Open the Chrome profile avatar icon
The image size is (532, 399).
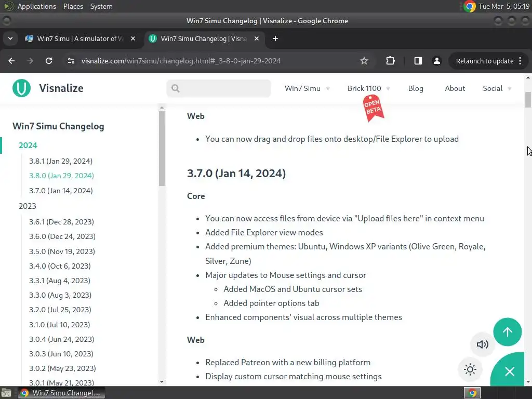click(x=436, y=61)
